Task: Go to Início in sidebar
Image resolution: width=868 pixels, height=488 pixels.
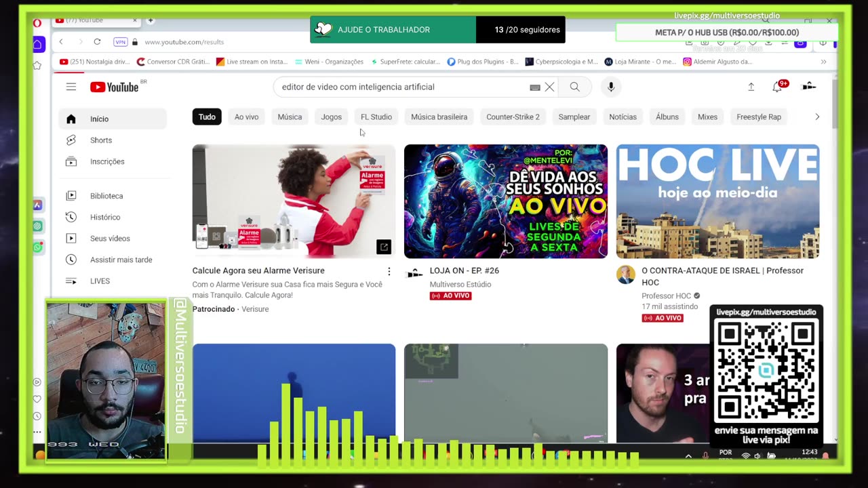Action: pos(113,119)
